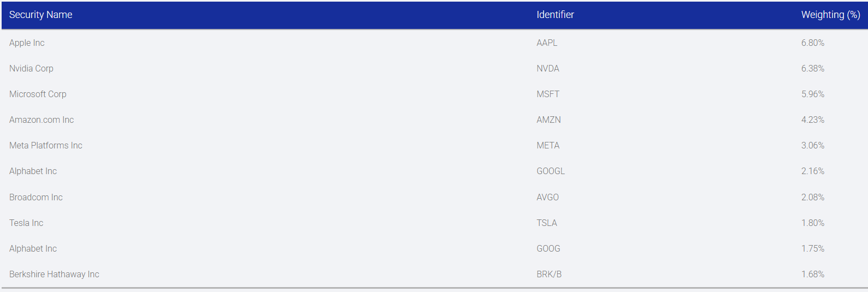Click the NVDA ticker identifier
868x292 pixels.
click(x=548, y=68)
